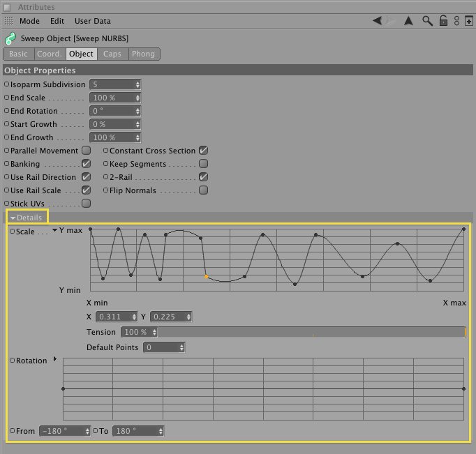The width and height of the screenshot is (476, 454).
Task: Click the back arrow in Attributes header
Action: [x=378, y=21]
